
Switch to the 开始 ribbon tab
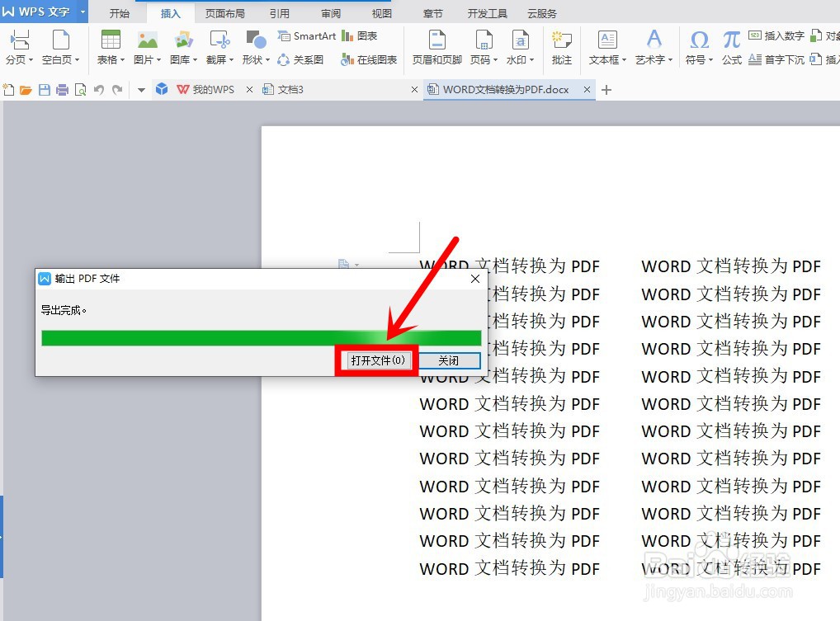click(x=120, y=12)
